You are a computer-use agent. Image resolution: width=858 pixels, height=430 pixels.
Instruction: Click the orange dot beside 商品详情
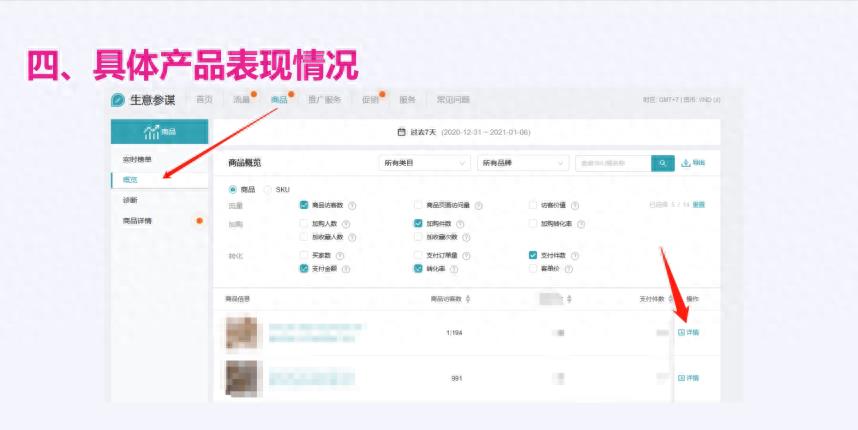(199, 221)
